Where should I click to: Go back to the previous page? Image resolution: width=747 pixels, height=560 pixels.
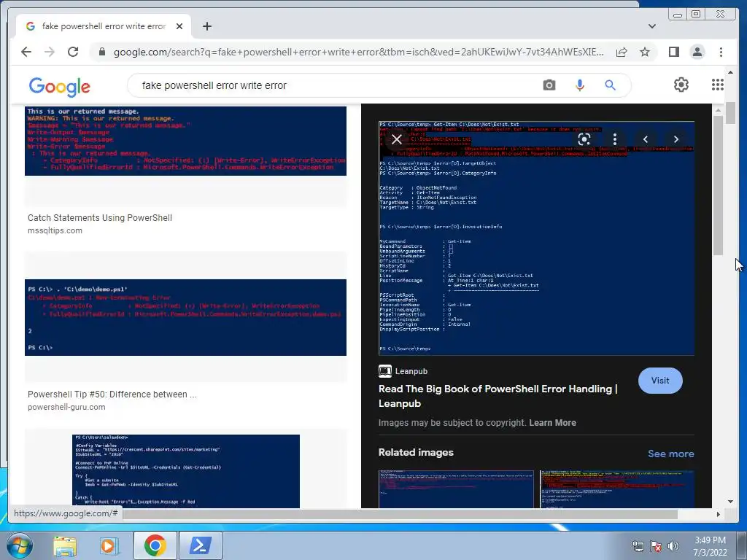tap(26, 52)
